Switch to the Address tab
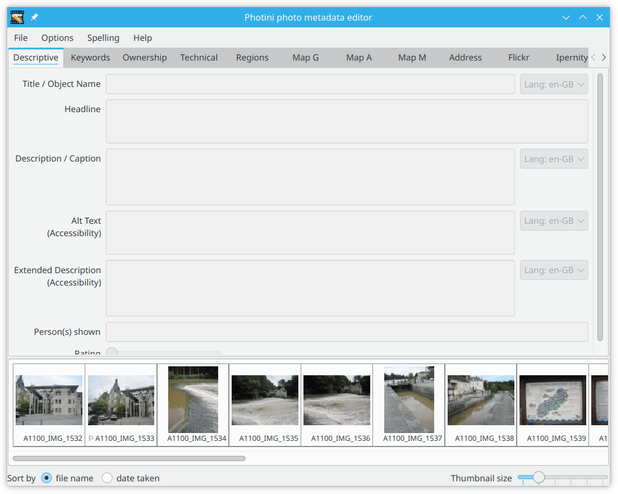The height and width of the screenshot is (494, 618). (465, 58)
